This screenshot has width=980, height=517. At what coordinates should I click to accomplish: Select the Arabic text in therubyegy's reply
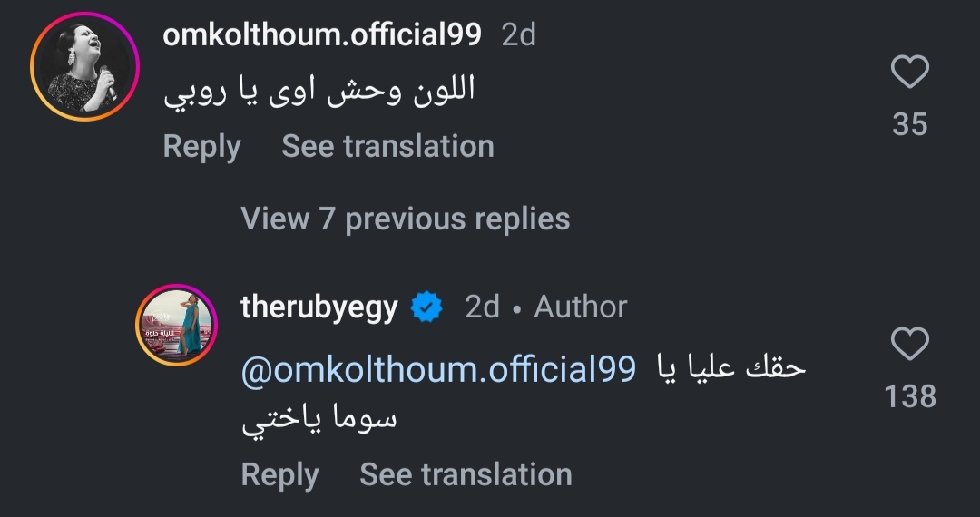[730, 369]
